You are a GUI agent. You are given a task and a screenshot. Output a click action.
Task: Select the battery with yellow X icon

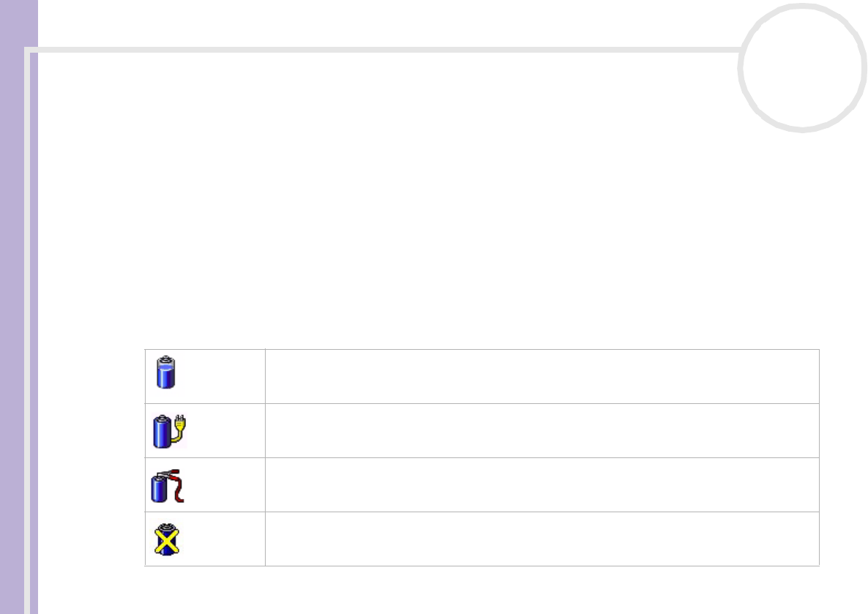click(x=167, y=539)
